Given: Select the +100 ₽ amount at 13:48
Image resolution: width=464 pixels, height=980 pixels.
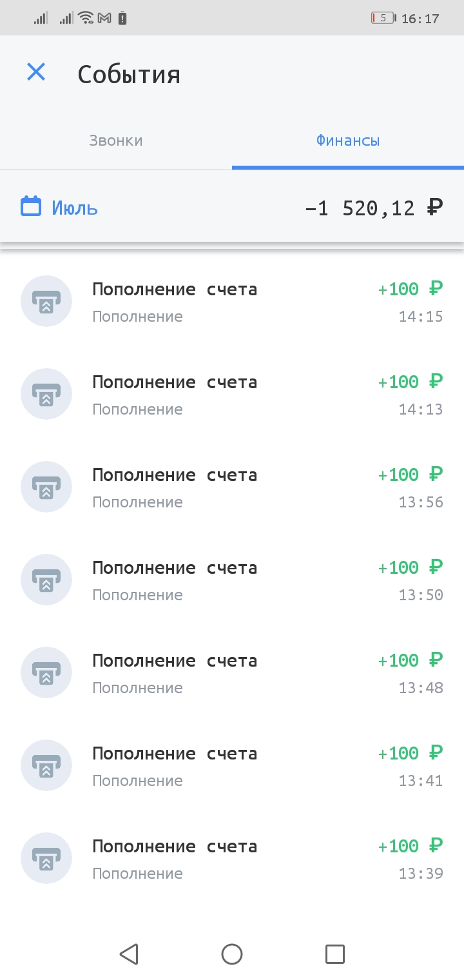Looking at the screenshot, I should click(411, 660).
